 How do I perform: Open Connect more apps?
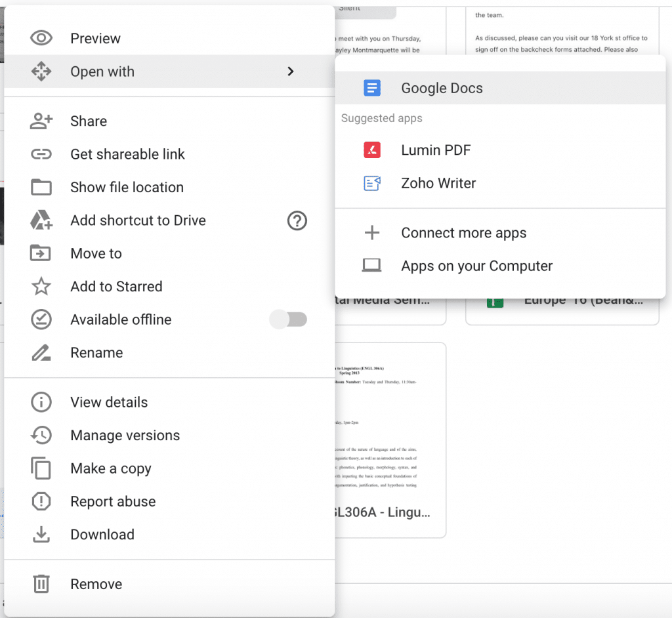[x=463, y=233]
